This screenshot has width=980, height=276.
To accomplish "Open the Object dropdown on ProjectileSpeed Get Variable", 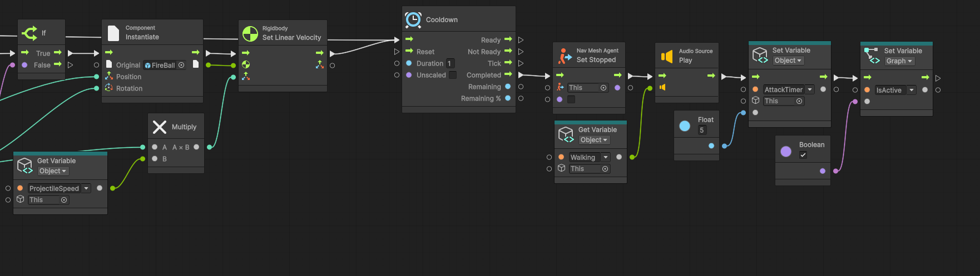I will 53,171.
